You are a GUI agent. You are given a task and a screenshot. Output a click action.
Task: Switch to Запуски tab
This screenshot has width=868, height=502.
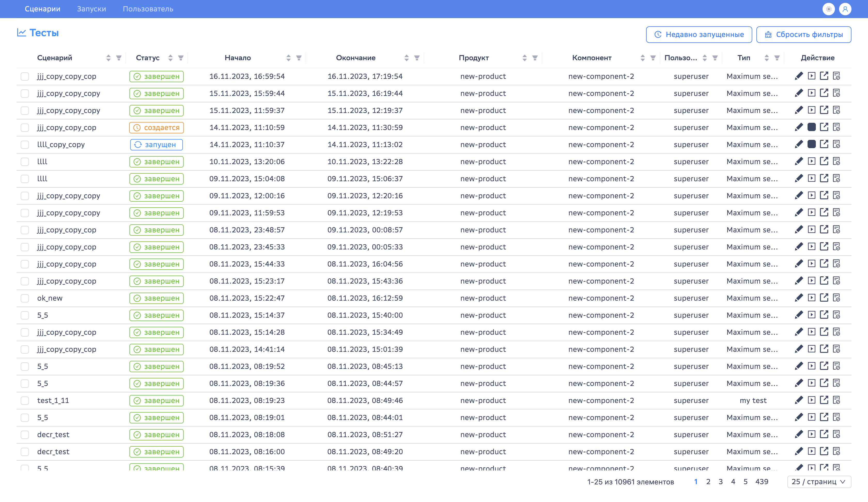[91, 9]
